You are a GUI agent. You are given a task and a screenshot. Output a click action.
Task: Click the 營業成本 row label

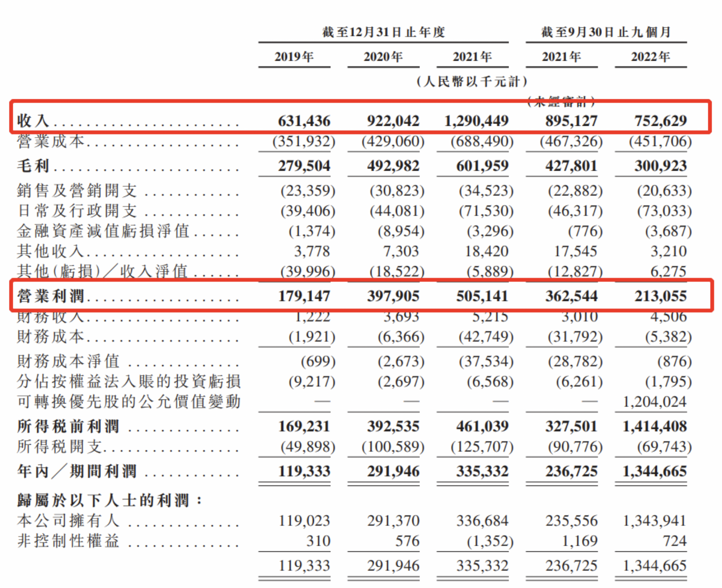tap(51, 141)
